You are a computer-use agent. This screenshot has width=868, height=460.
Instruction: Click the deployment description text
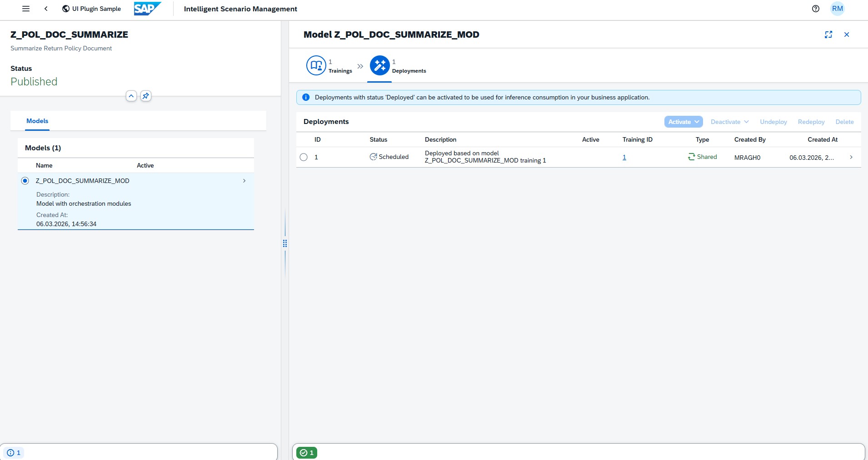[485, 157]
